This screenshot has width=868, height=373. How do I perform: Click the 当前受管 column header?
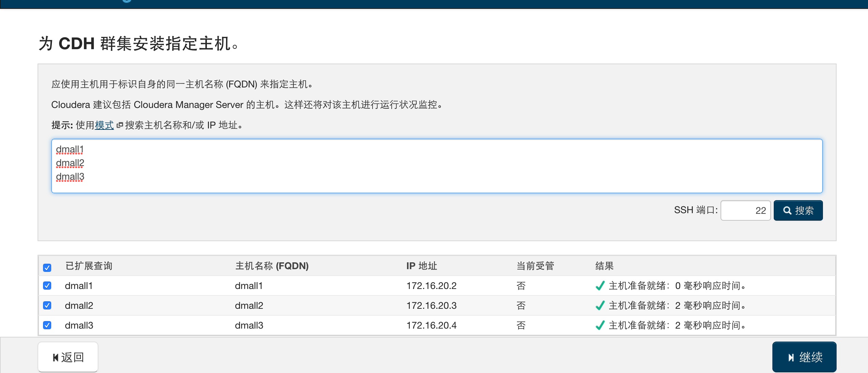(x=535, y=266)
